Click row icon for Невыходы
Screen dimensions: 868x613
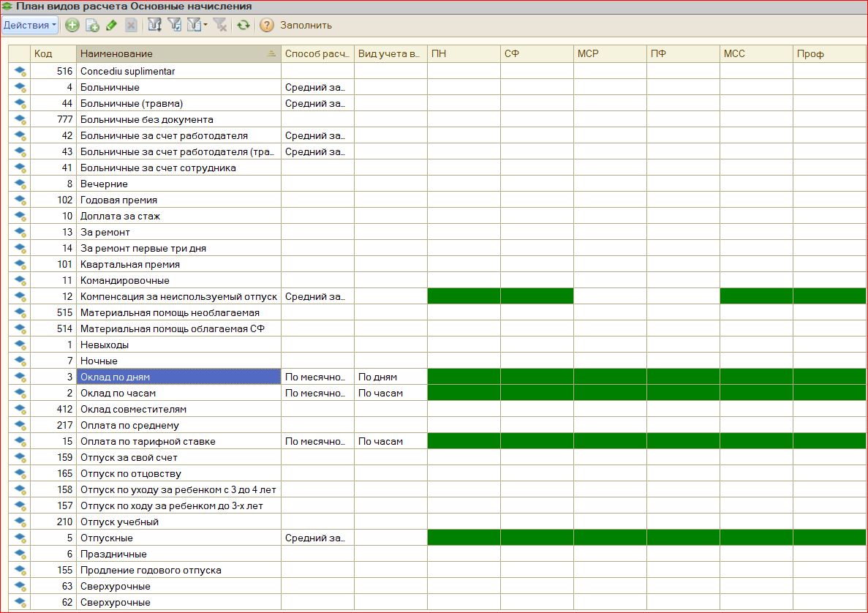pos(20,345)
